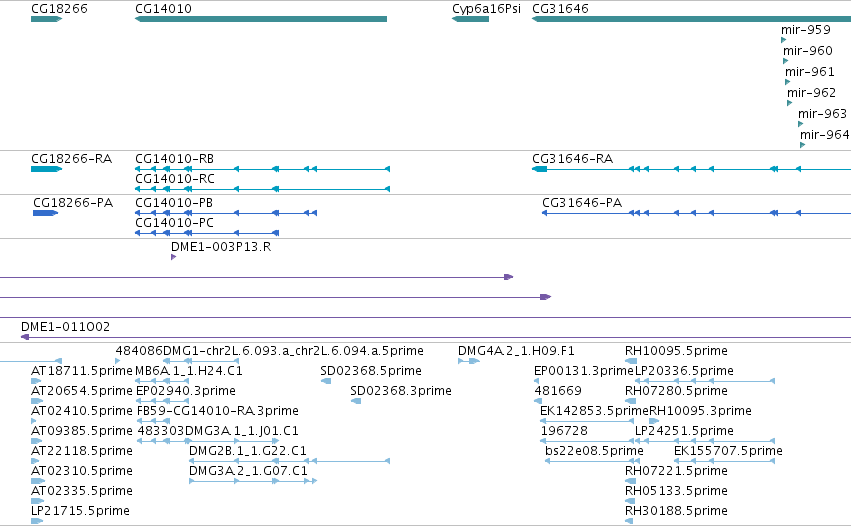Screen dimensions: 851x526
Task: Select the DME1-011O02 label
Action: pyautogui.click(x=66, y=327)
